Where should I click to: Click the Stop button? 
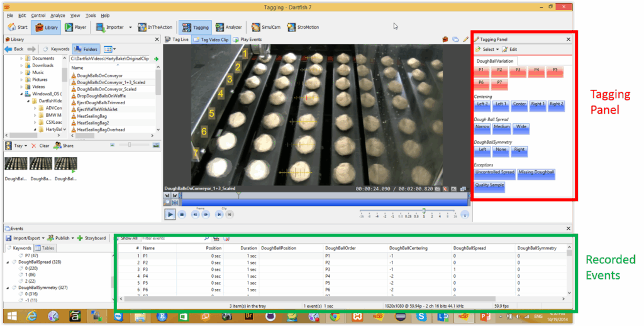point(182,214)
